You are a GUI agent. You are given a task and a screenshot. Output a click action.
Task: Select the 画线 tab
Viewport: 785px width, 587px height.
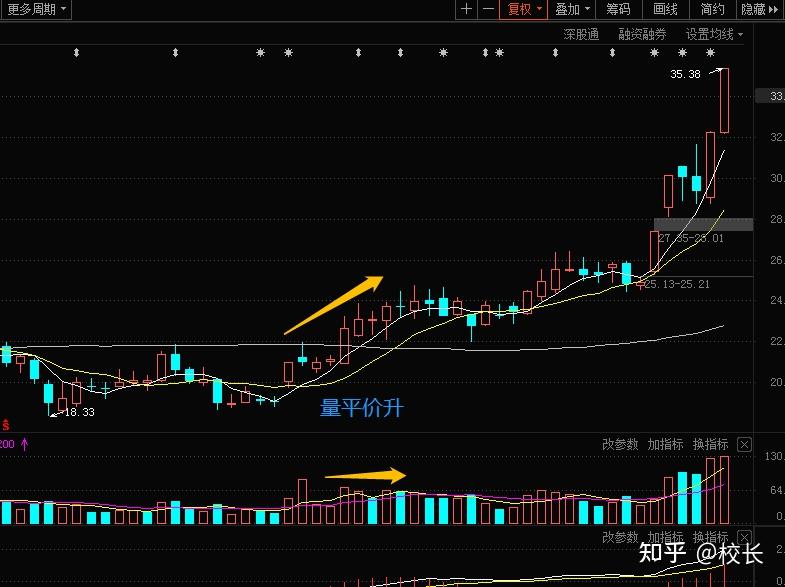pyautogui.click(x=665, y=10)
